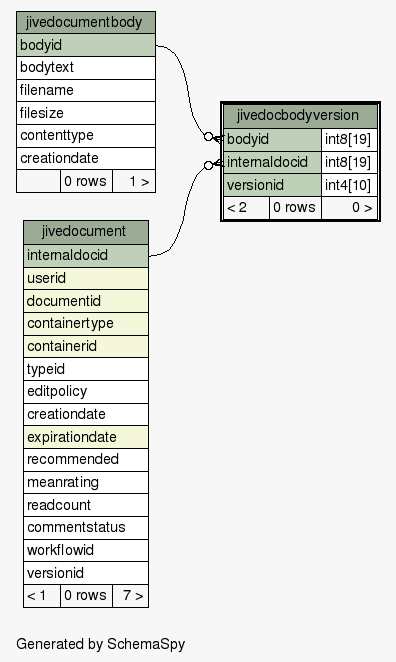
Task: Select the meanrating column row
Action: [x=86, y=483]
